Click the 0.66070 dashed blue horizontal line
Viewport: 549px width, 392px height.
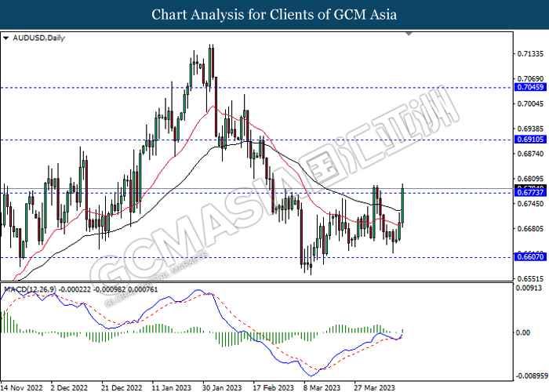point(256,257)
